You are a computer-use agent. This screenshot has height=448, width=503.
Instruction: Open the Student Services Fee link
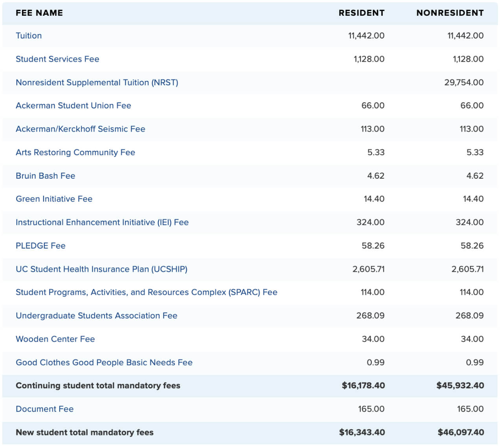(x=57, y=59)
